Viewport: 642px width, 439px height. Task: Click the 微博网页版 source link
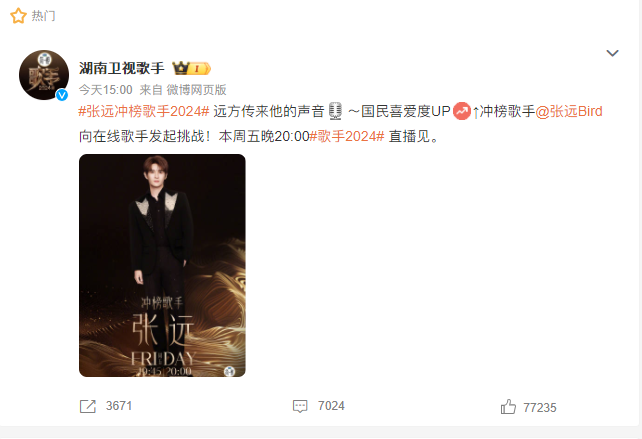196,90
